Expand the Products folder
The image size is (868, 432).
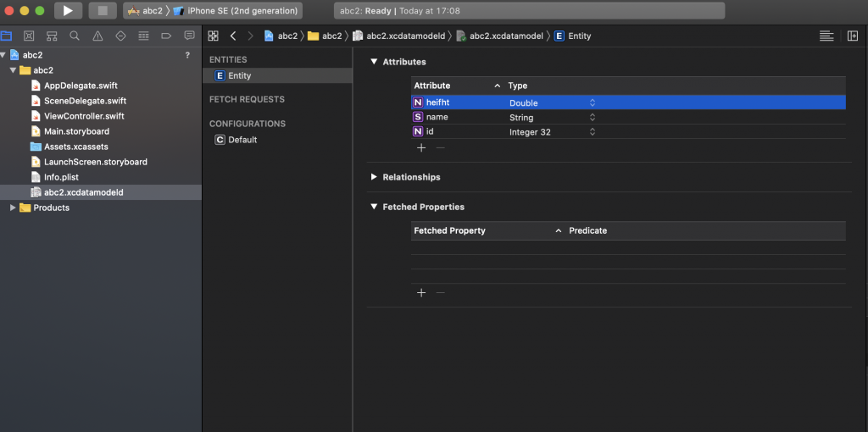[x=13, y=208]
